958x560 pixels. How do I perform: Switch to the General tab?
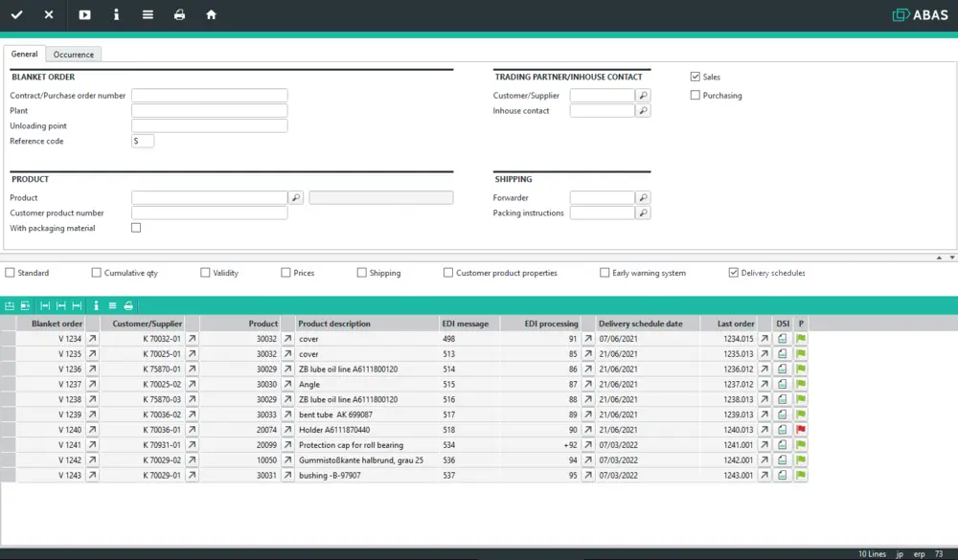pyautogui.click(x=25, y=54)
